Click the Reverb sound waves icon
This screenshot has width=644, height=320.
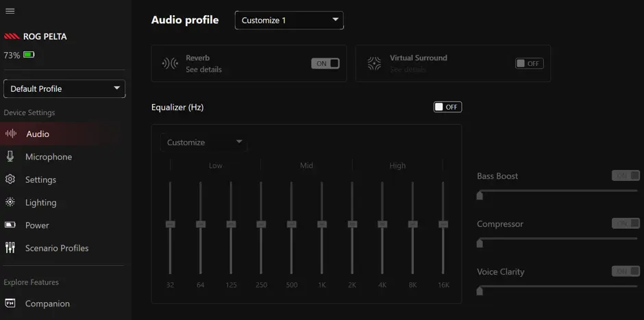pyautogui.click(x=170, y=64)
